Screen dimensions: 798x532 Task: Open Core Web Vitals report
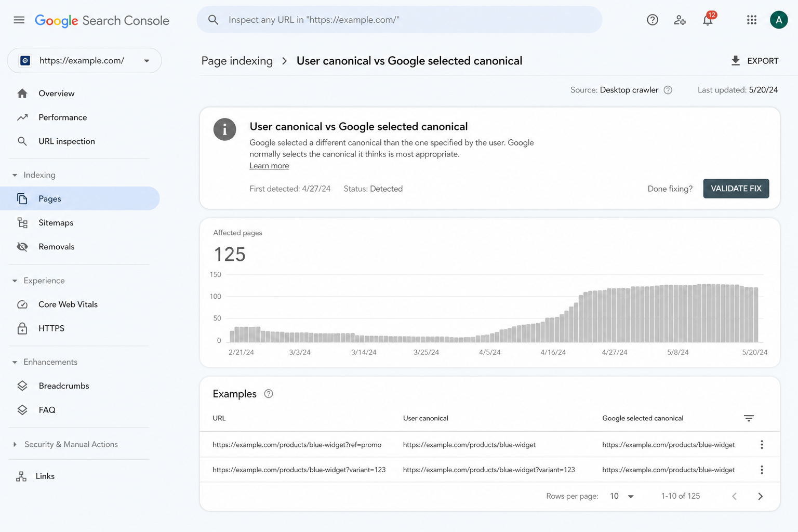click(68, 304)
